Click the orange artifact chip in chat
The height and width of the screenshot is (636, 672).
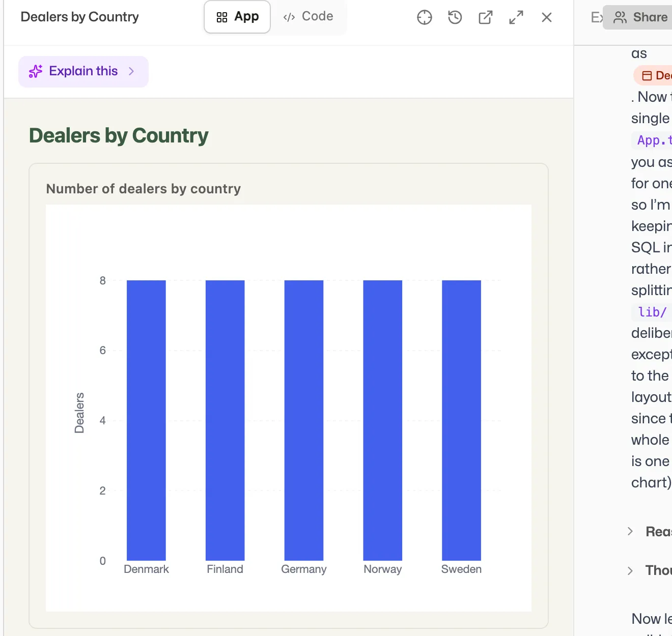653,76
